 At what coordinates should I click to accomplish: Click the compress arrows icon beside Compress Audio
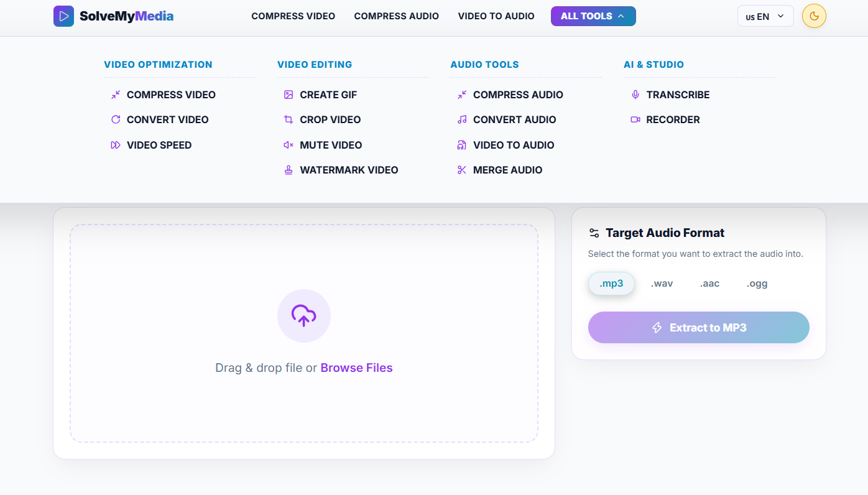(x=462, y=95)
